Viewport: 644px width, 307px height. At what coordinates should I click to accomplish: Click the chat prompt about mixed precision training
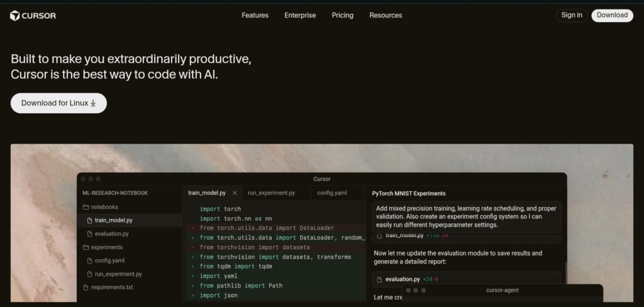coord(466,216)
